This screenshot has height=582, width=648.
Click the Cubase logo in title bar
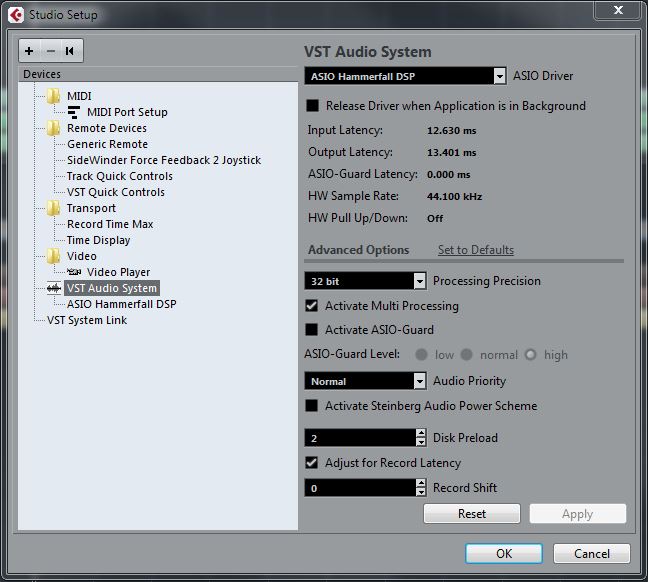coord(16,15)
